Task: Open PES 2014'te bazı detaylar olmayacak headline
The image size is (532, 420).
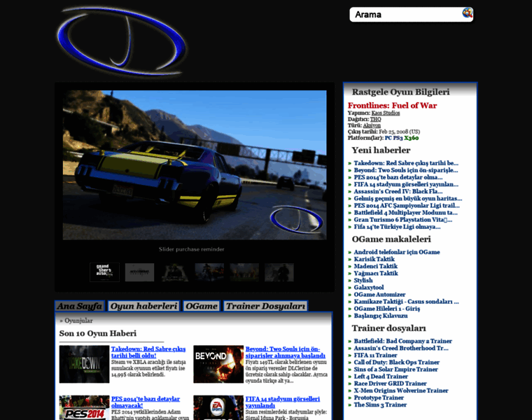Action: [146, 402]
